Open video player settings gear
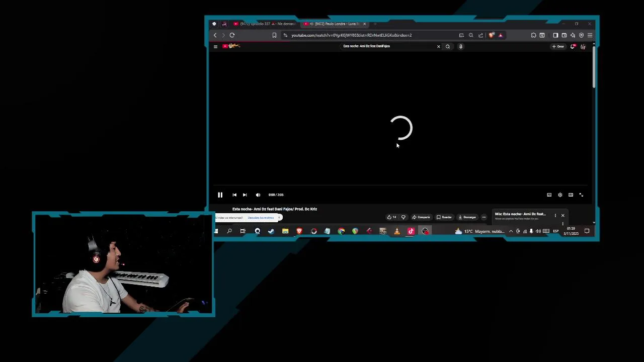 (560, 195)
